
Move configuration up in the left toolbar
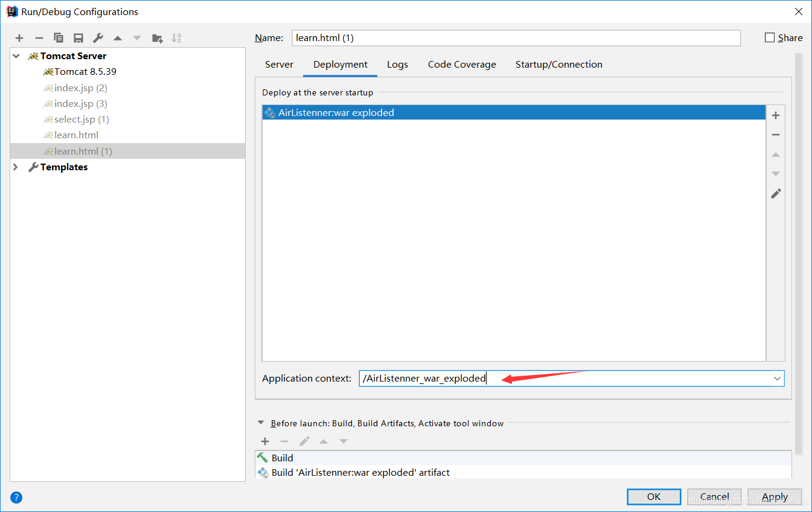point(118,38)
